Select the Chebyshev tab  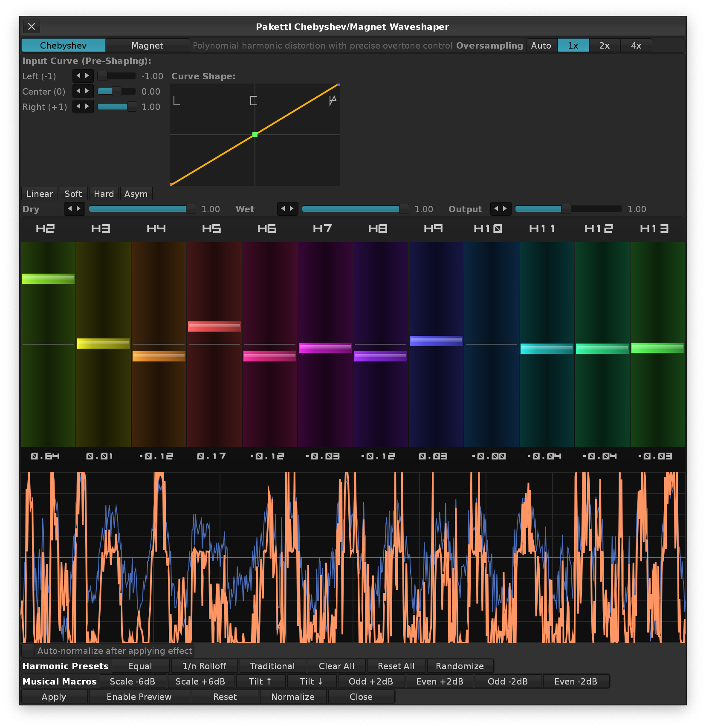point(63,46)
